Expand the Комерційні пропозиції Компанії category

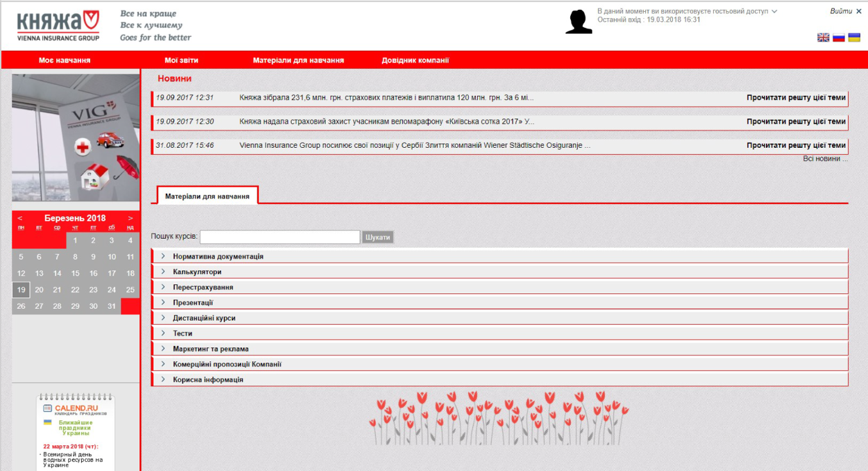pos(499,364)
